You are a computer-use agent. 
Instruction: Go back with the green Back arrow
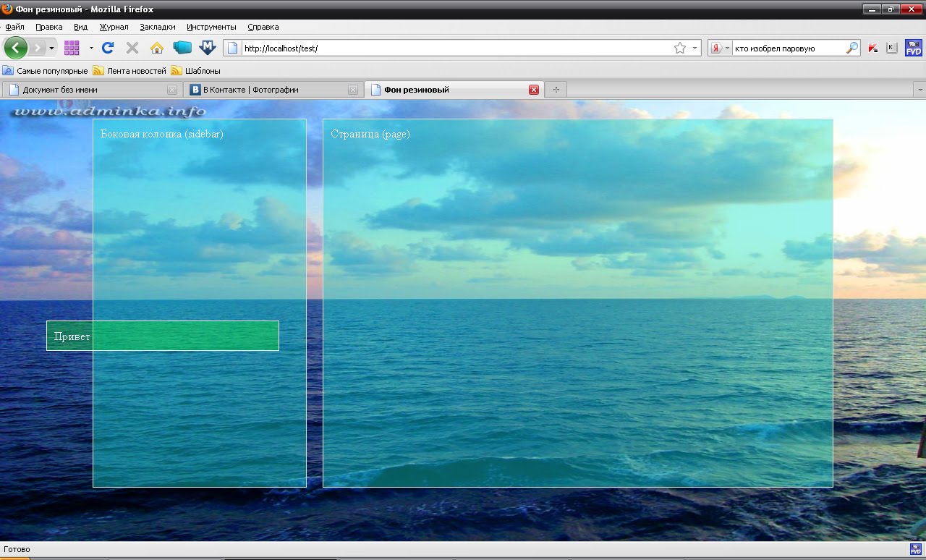click(x=16, y=48)
